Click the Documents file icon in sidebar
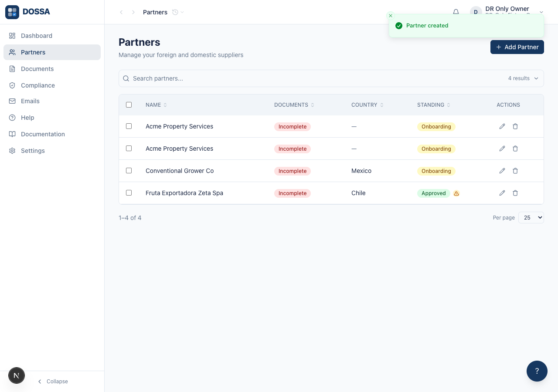 12,69
